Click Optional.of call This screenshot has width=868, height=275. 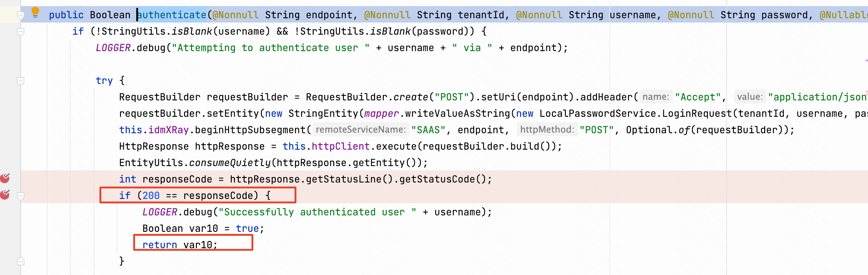coord(658,130)
